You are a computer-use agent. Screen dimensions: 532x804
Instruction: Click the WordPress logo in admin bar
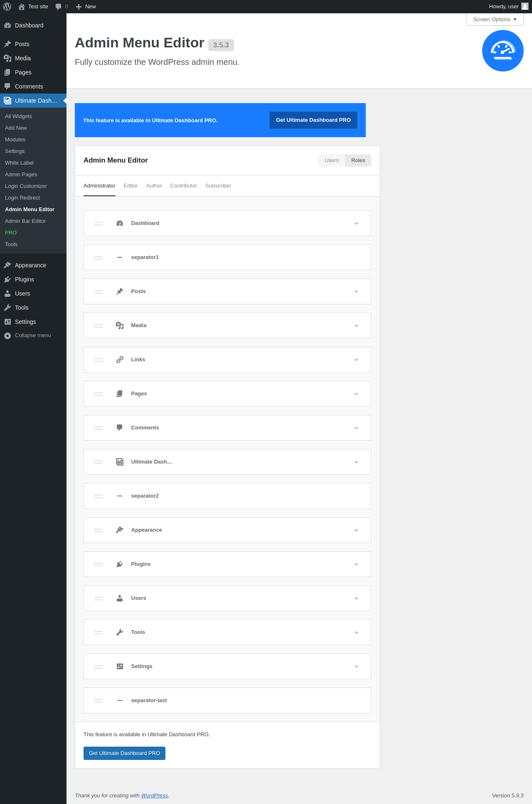7,7
